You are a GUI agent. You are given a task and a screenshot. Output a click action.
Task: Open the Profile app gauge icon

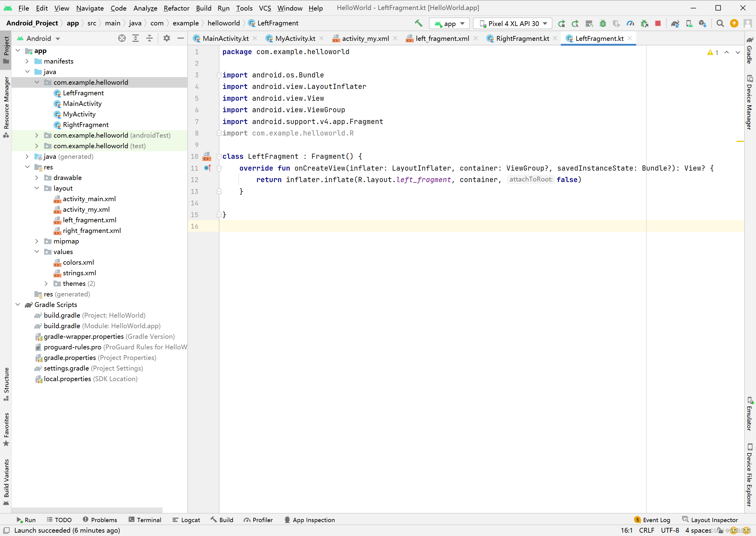pos(630,23)
